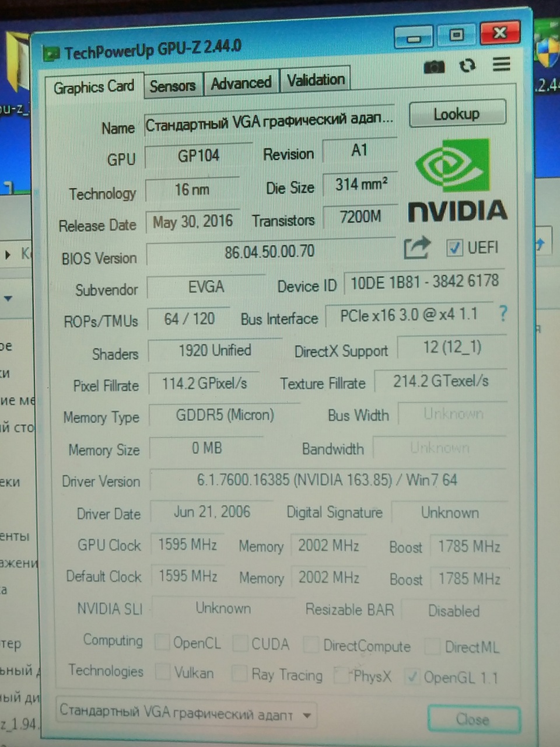Click the GPU Clock row Boost 1785 MHz
The image size is (560, 747).
click(469, 547)
